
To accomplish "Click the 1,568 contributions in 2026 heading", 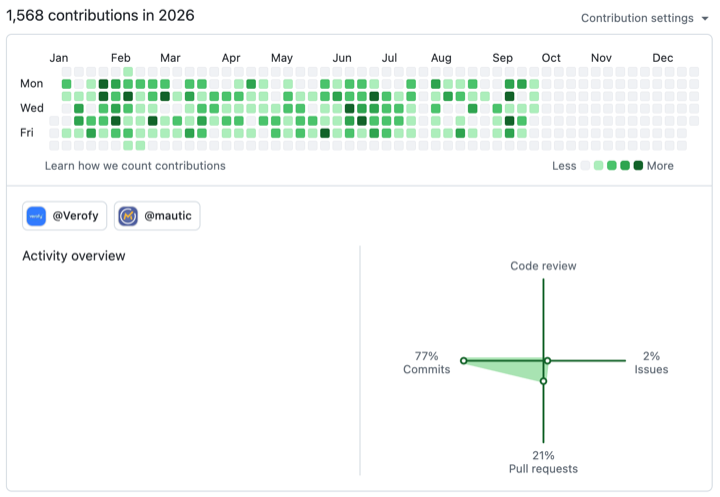I will [x=100, y=16].
